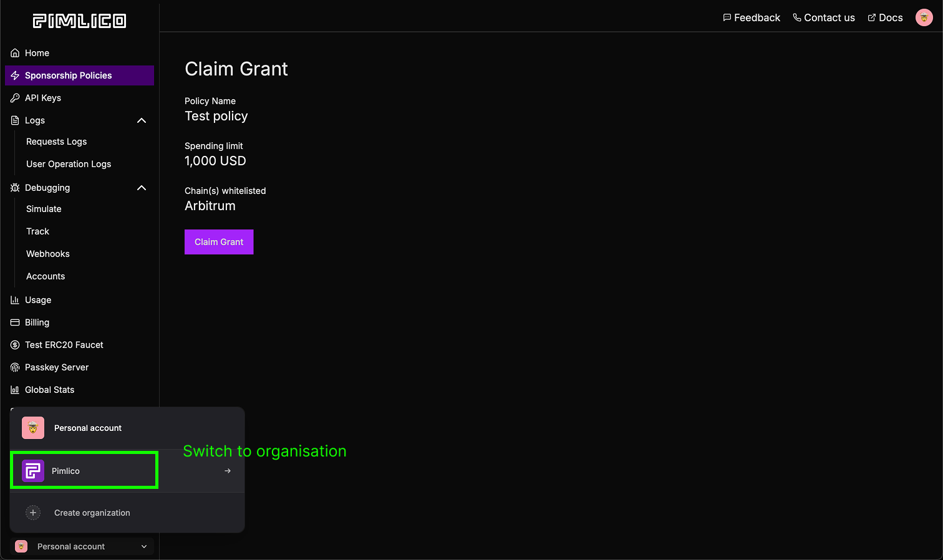Click avatar in bottom account switcher
Viewport: 943px width, 560px height.
[21, 546]
